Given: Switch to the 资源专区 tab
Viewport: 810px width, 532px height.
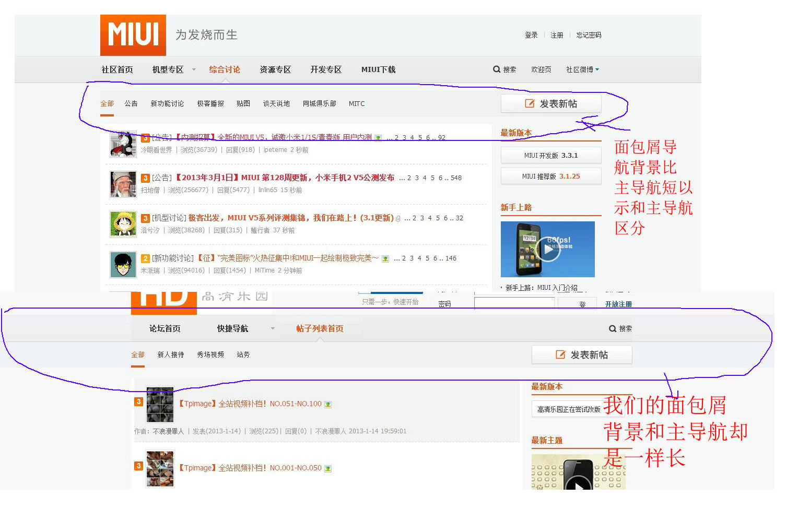Looking at the screenshot, I should tap(275, 69).
